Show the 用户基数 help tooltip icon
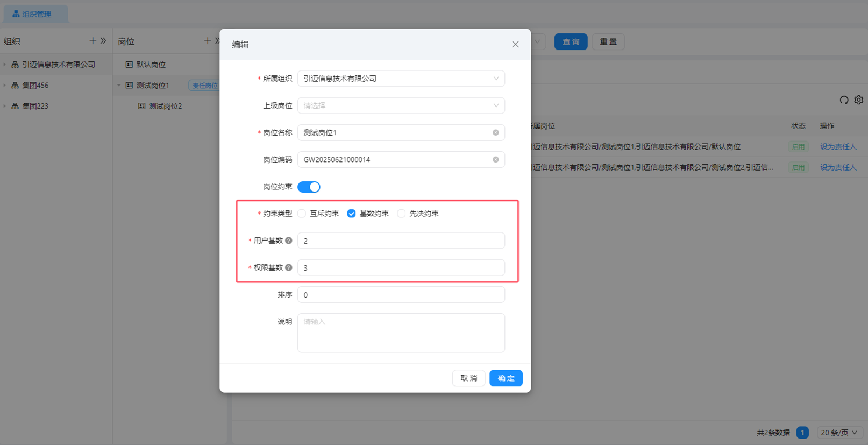 tap(289, 241)
